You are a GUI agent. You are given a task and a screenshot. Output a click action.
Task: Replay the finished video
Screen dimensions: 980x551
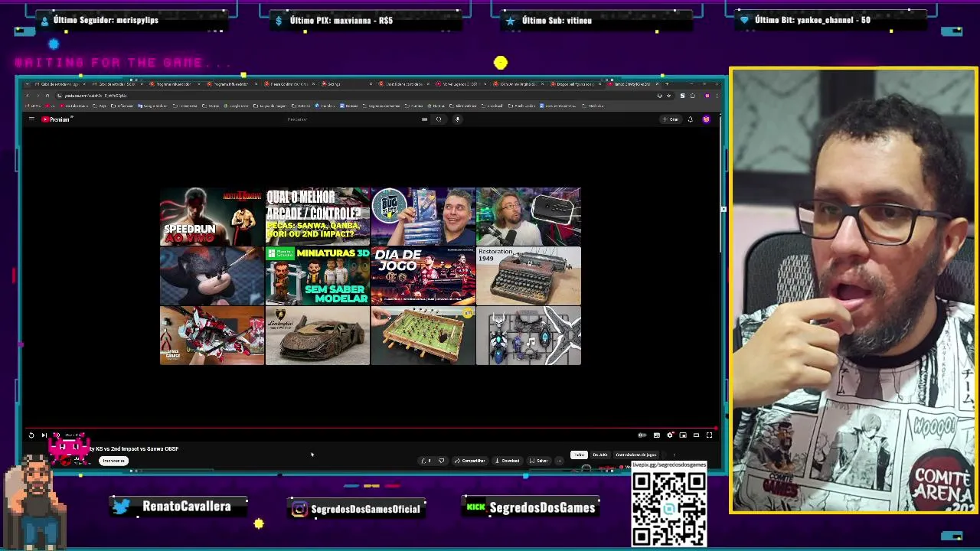pyautogui.click(x=31, y=435)
